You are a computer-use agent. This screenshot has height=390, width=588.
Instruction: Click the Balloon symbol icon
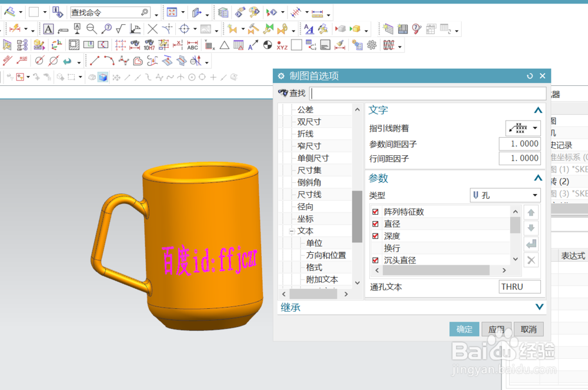[x=106, y=29]
